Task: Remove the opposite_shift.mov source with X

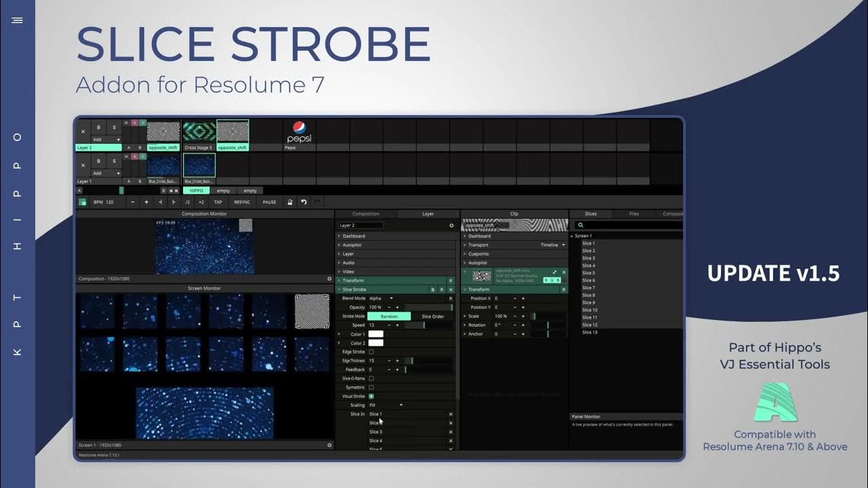Action: [564, 272]
